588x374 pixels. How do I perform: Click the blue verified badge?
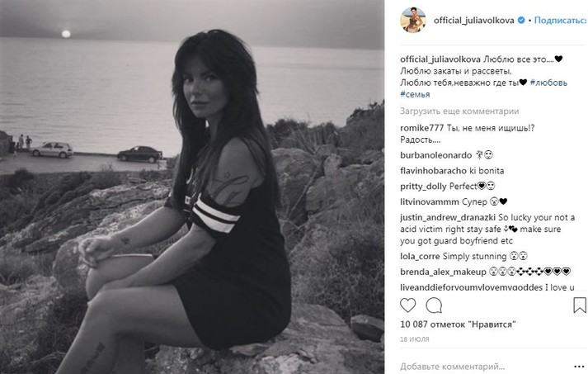(521, 21)
